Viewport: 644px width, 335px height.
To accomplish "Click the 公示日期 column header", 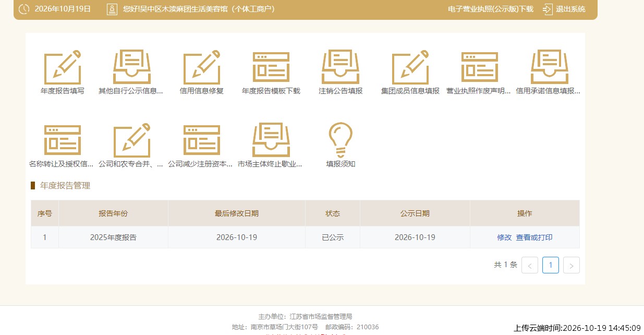I will point(415,213).
